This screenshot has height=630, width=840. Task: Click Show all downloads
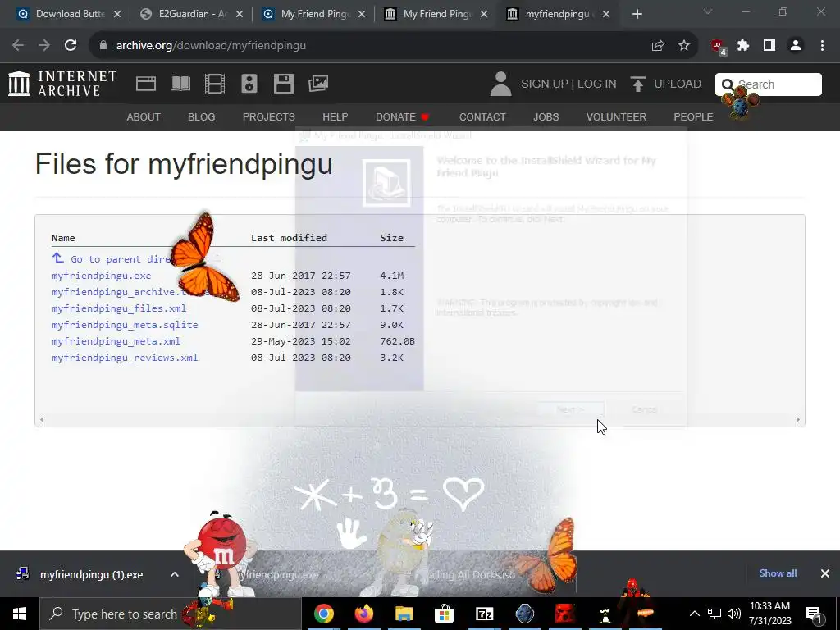(778, 573)
